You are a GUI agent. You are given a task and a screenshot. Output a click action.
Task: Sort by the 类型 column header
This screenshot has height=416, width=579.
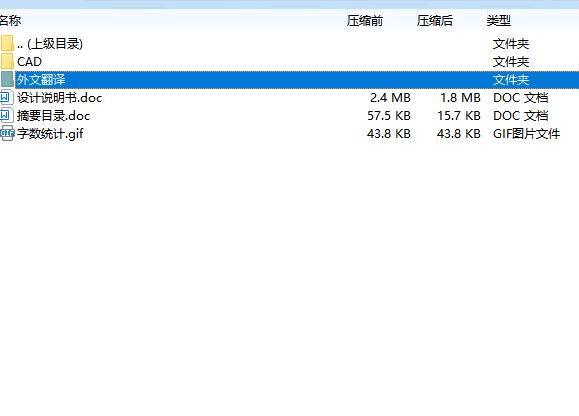coord(499,21)
